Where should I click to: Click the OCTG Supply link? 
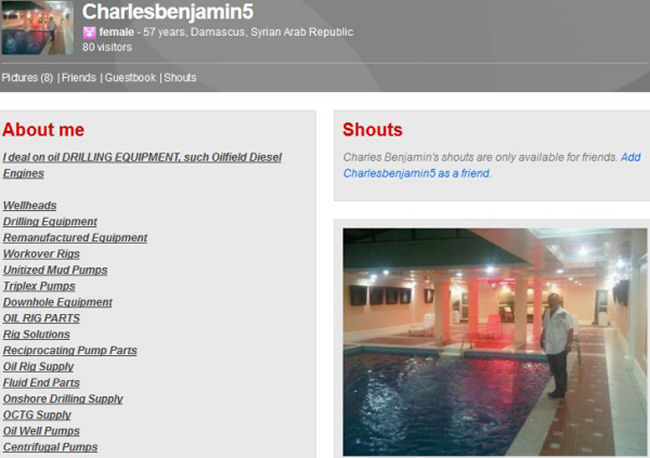tap(37, 414)
